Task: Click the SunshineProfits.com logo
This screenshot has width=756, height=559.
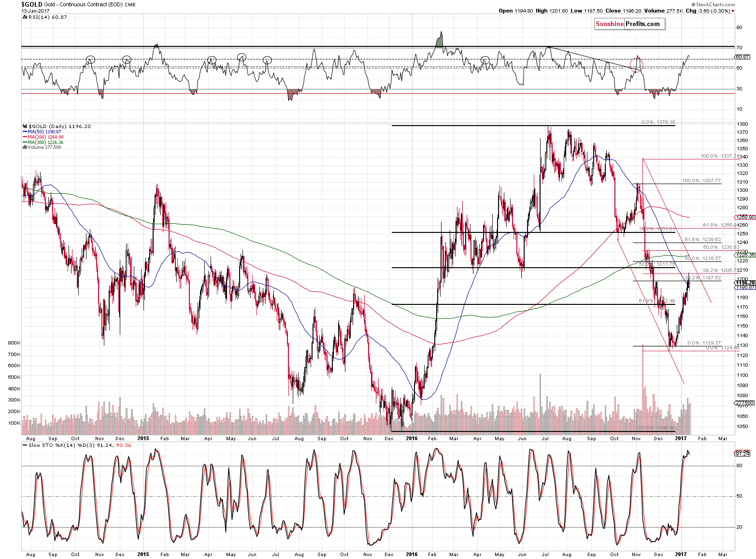Action: click(x=629, y=24)
